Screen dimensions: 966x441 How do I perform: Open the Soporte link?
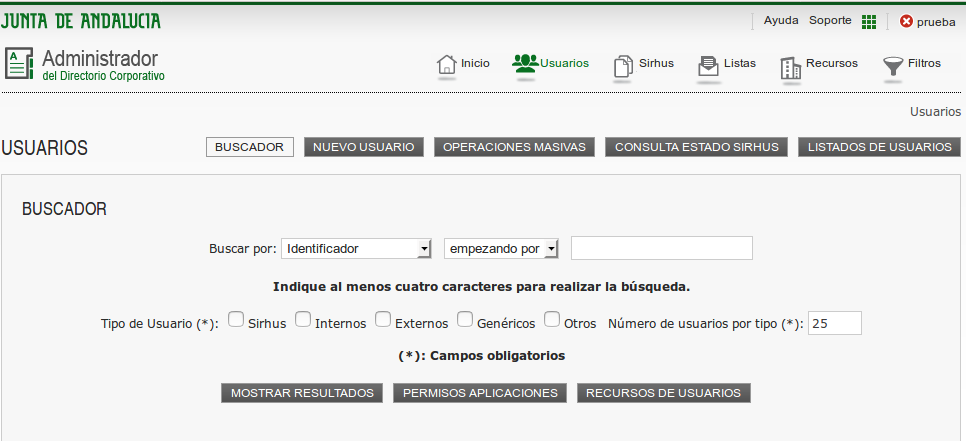pos(830,20)
